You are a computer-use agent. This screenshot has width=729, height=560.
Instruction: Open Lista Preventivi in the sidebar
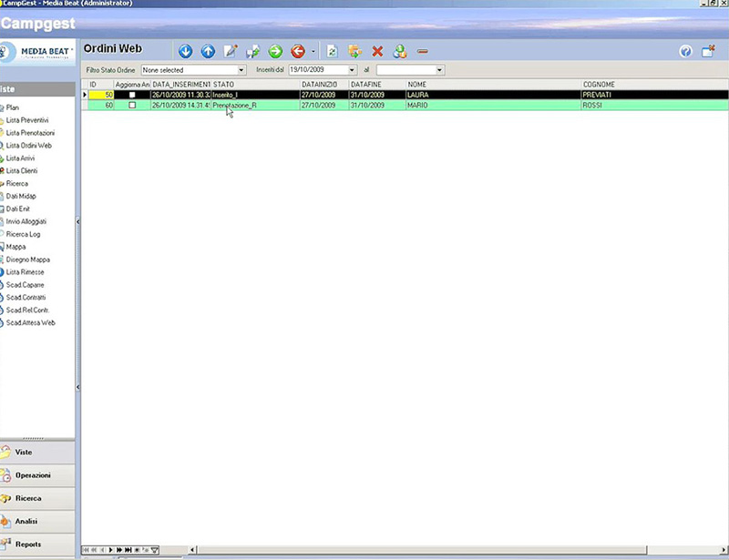click(27, 120)
